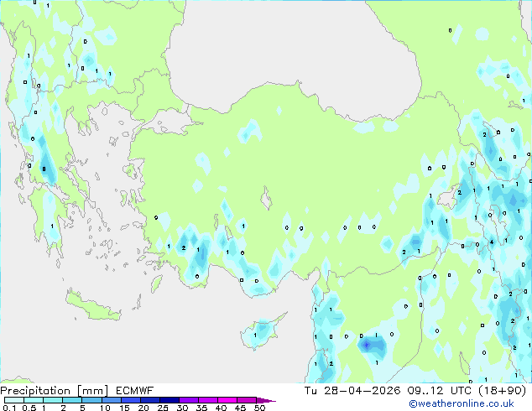Click the 0.5–1 mm legend swatch
532x411 pixels.
click(34, 400)
